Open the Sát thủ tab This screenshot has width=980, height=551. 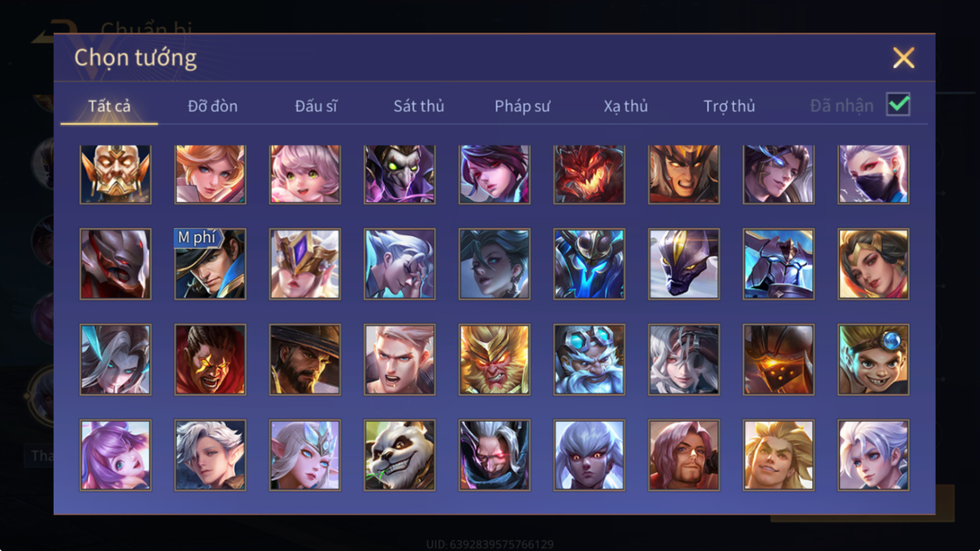419,106
